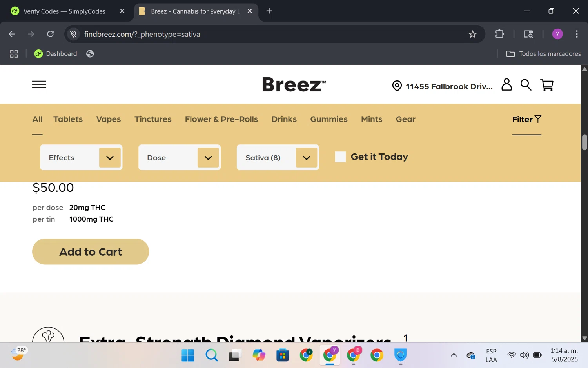The width and height of the screenshot is (588, 368).
Task: Open the weather widget showing 28°
Action: pos(18,354)
